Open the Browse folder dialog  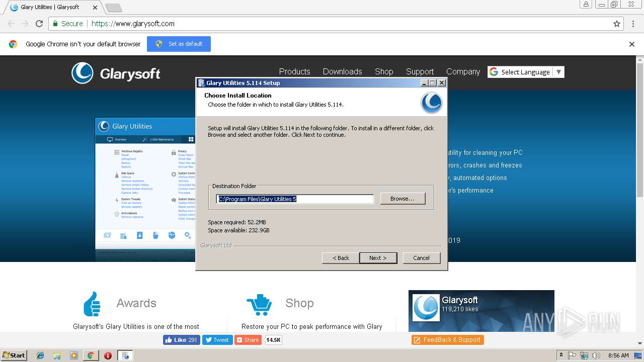pos(403,199)
